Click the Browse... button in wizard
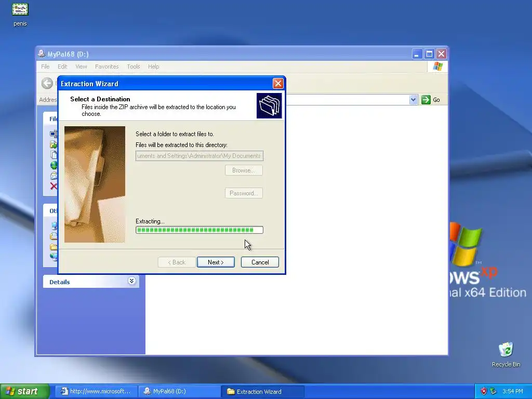Screen dimensions: 532x399 click(x=244, y=170)
